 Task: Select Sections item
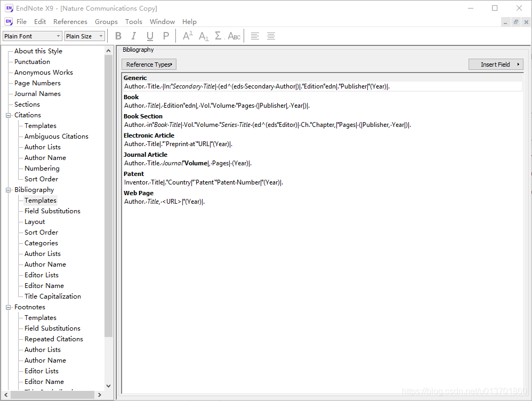27,104
